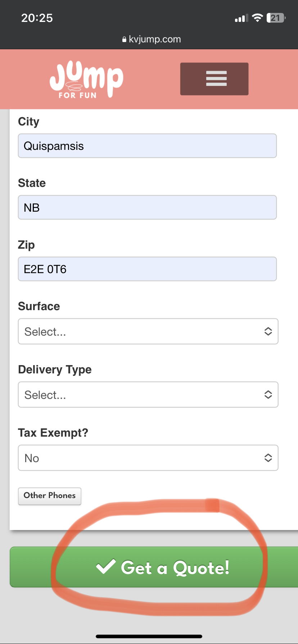
Task: Click the Delivery Type dropdown arrows
Action: pos(268,395)
